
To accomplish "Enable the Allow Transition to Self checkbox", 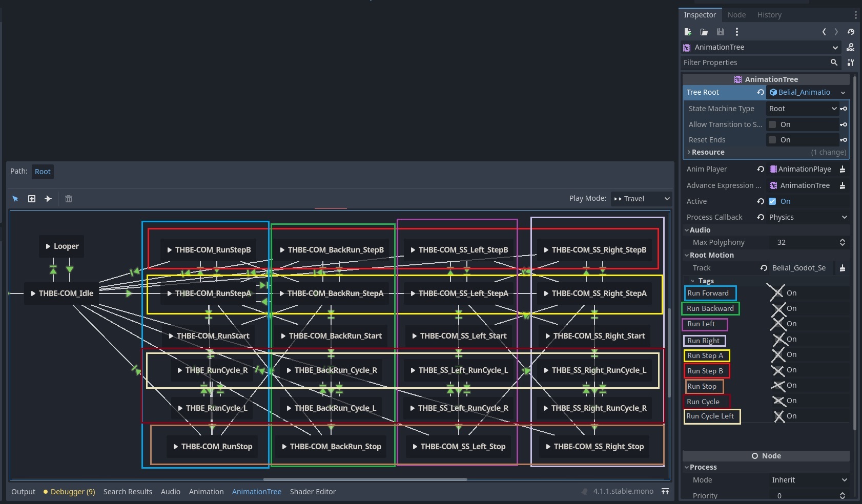I will (773, 124).
